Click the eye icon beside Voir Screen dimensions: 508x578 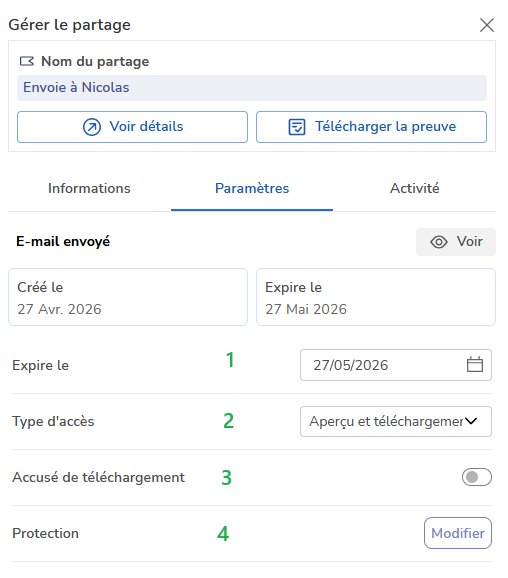pos(439,242)
